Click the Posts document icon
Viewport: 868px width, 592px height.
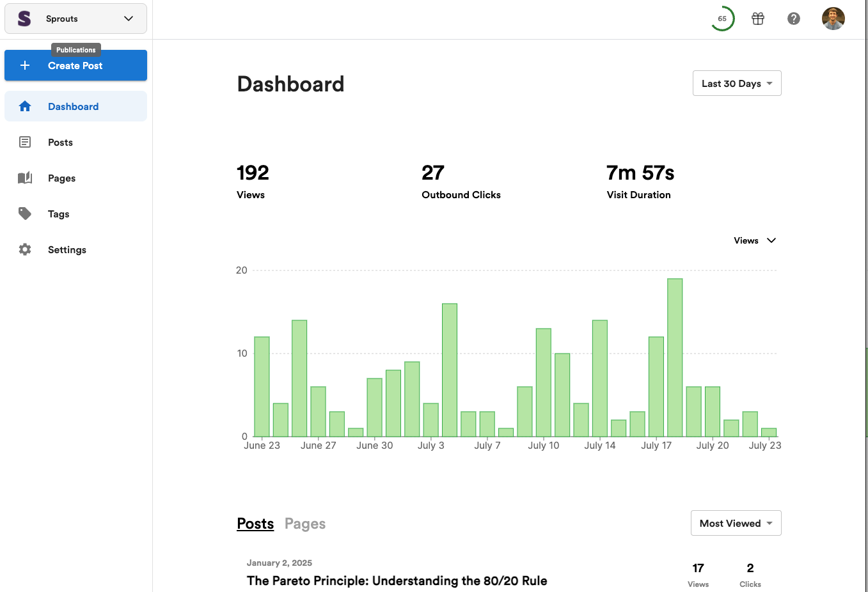coord(25,142)
